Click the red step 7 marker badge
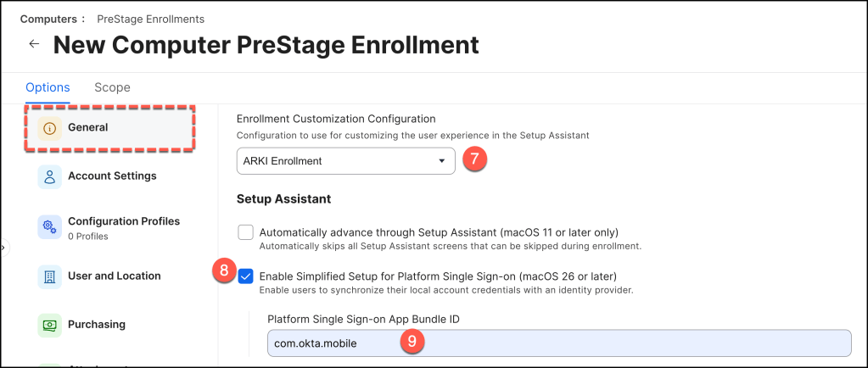 [475, 160]
